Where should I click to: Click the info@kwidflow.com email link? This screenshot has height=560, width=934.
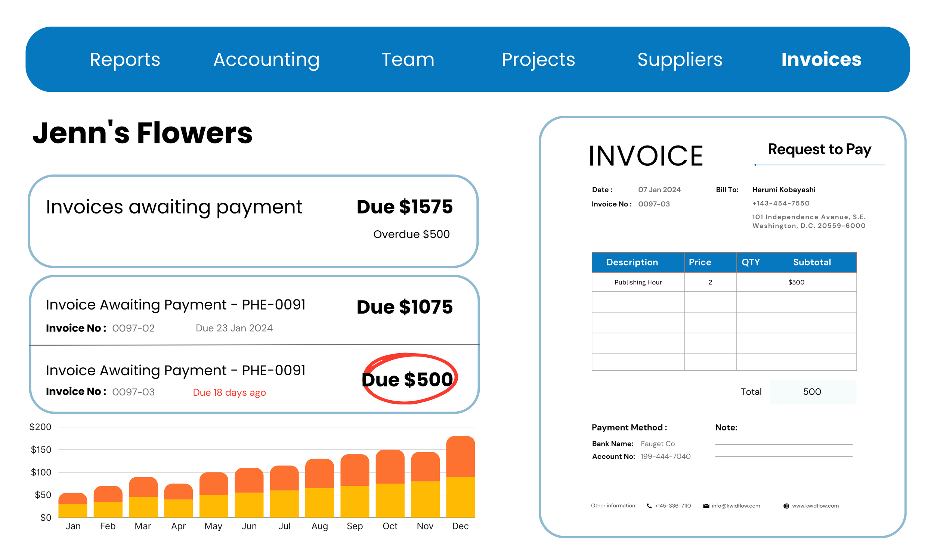coord(736,506)
